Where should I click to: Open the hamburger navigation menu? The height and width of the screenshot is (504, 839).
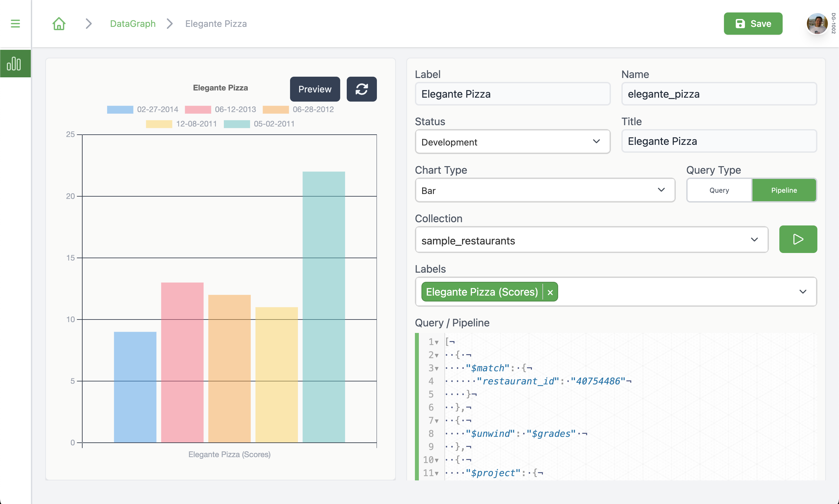pyautogui.click(x=15, y=24)
